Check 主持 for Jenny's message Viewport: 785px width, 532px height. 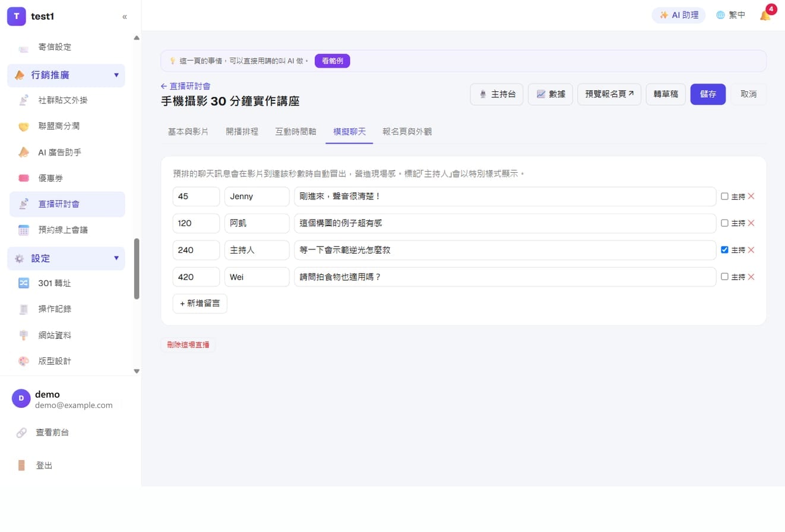click(724, 197)
